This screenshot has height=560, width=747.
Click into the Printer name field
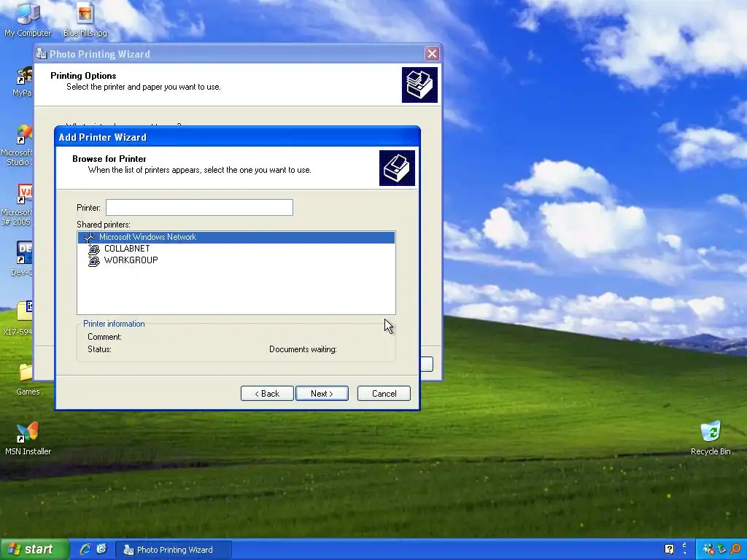[199, 208]
